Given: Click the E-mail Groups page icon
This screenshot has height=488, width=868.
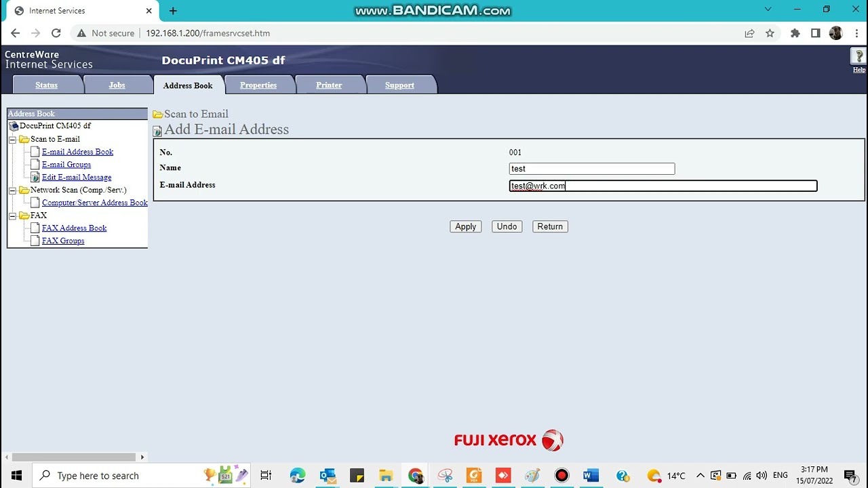Looking at the screenshot, I should [x=35, y=165].
